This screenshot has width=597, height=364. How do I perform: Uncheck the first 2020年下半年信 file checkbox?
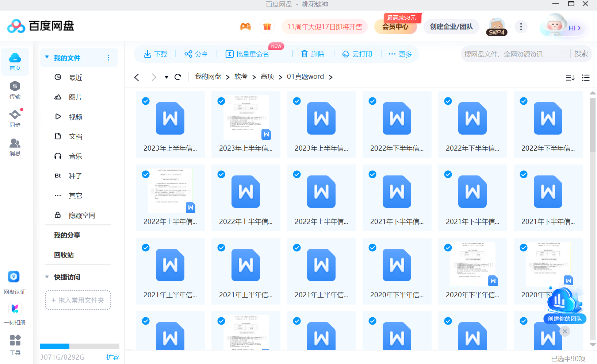[x=372, y=248]
